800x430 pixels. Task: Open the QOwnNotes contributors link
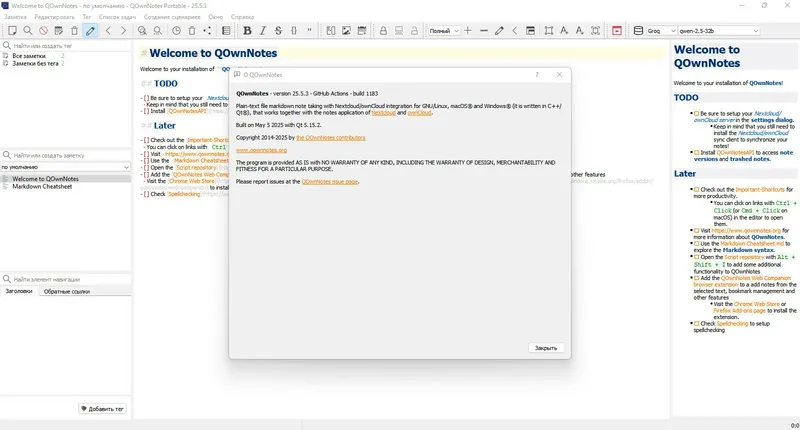click(x=331, y=137)
